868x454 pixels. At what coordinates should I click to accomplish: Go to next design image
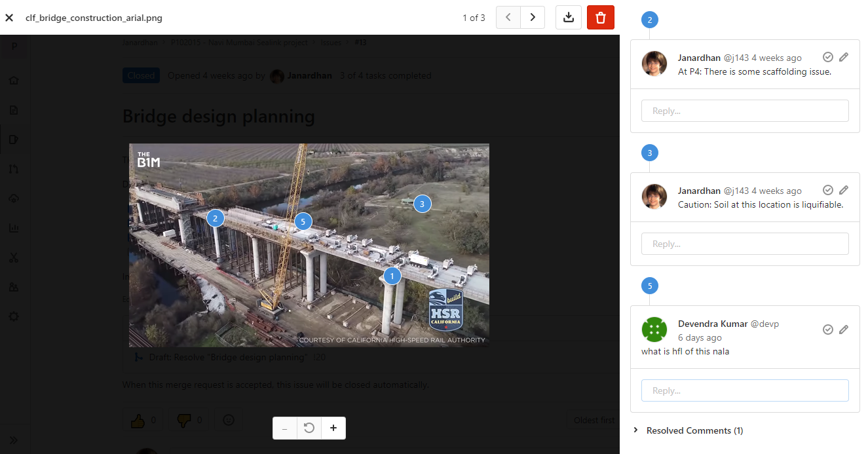[x=533, y=18]
